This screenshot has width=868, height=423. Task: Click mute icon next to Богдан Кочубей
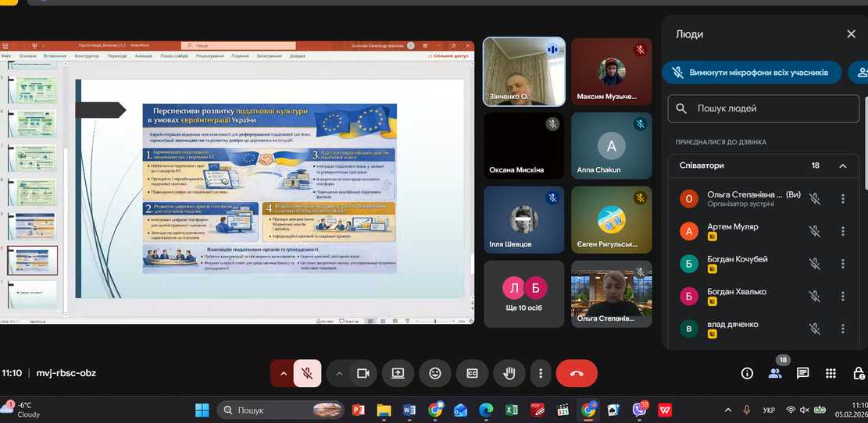point(814,263)
